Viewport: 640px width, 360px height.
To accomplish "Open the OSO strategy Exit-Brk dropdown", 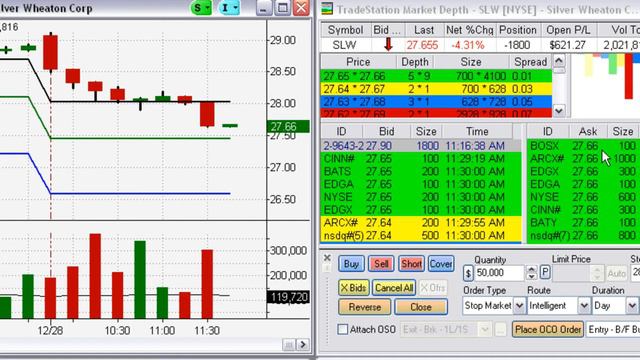I will pos(485,329).
